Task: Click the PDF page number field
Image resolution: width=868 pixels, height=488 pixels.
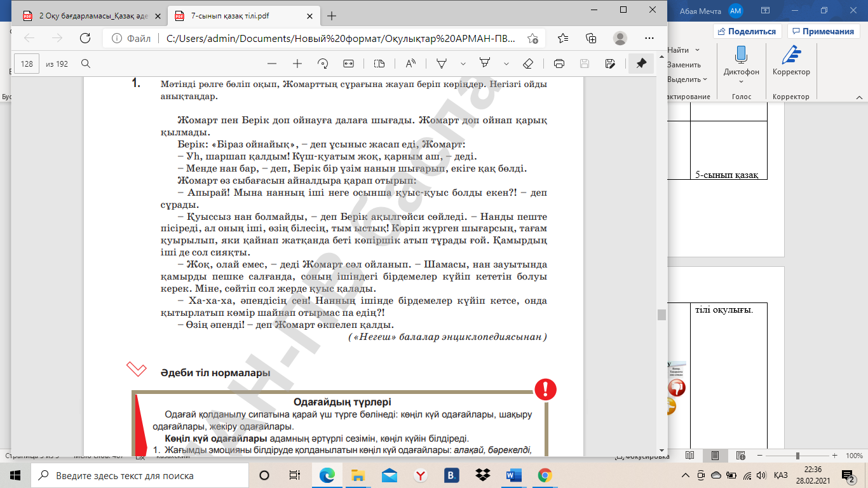Action: (27, 64)
